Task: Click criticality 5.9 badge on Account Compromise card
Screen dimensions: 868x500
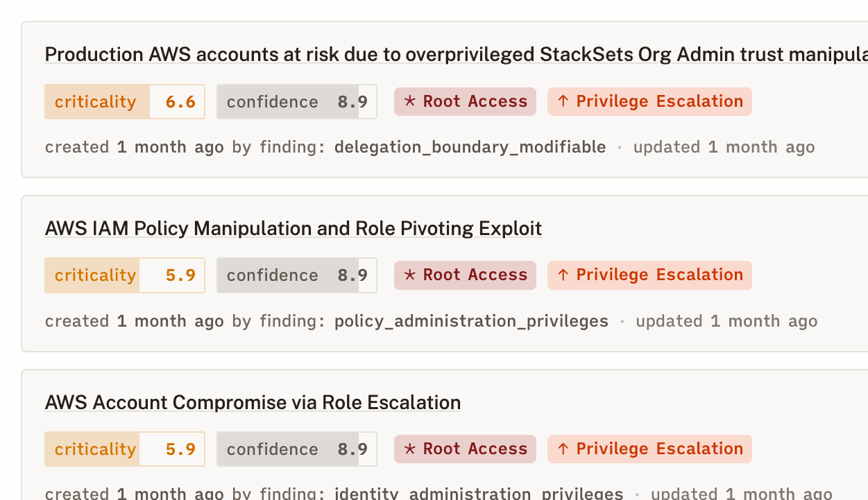Action: (x=125, y=449)
